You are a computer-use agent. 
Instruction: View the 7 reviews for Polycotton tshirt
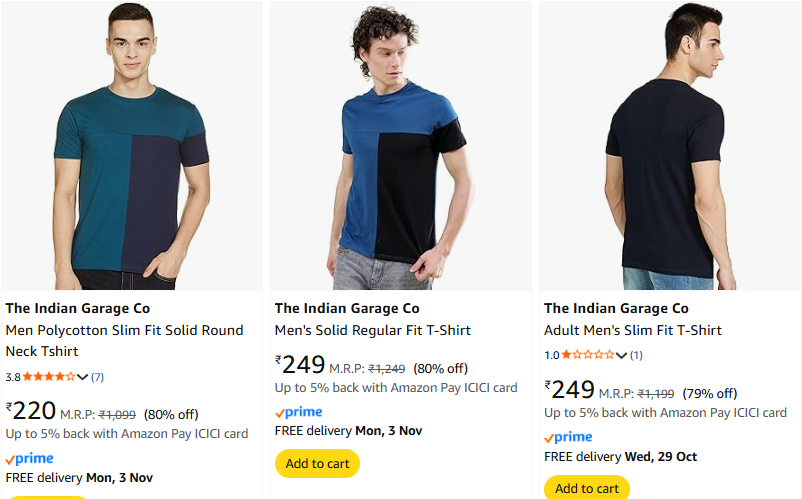[97, 377]
